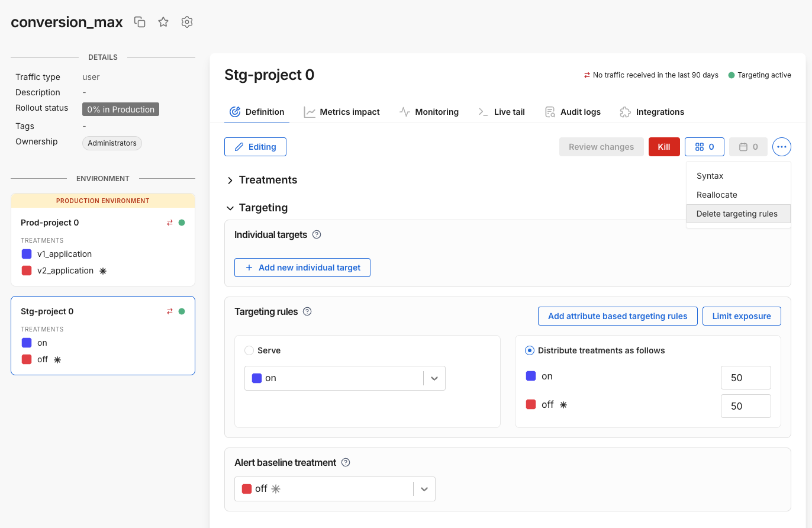Switch to the Metrics impact tab
The height and width of the screenshot is (528, 812).
(x=342, y=112)
